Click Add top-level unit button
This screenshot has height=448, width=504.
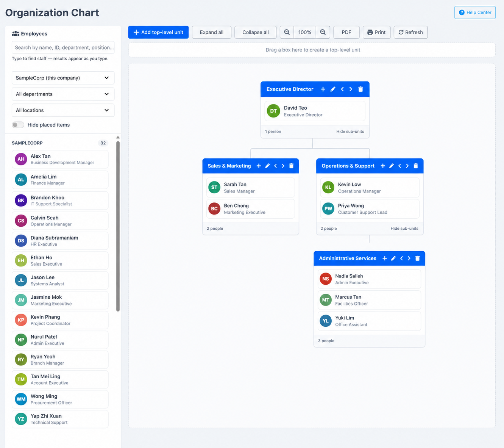[x=158, y=32]
